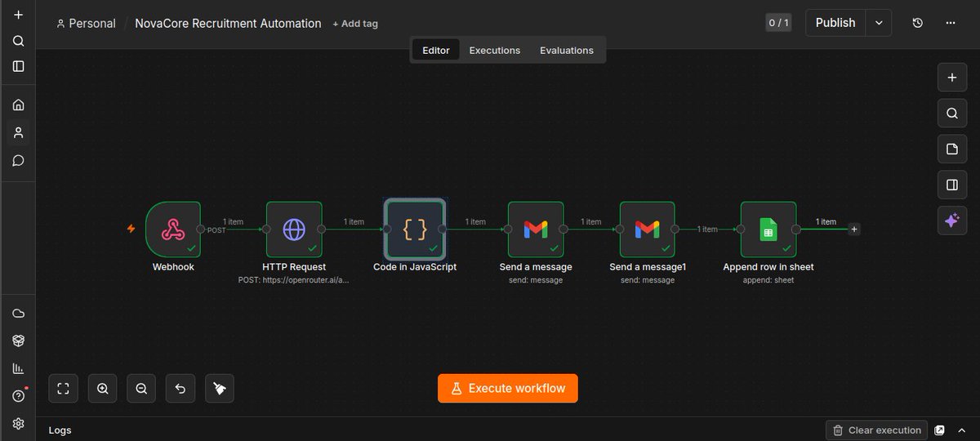Click the Logs panel header

tap(60, 430)
